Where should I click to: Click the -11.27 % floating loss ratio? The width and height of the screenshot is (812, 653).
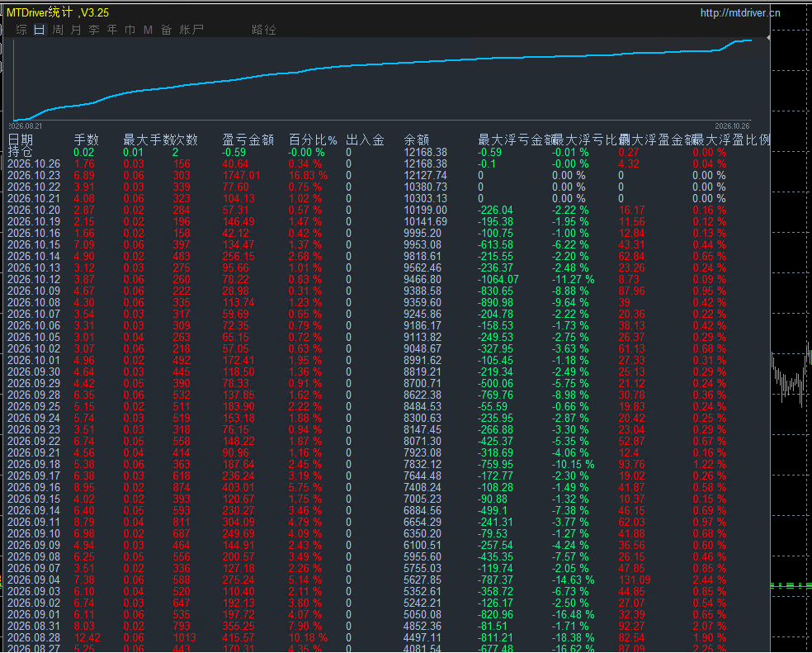pos(574,280)
